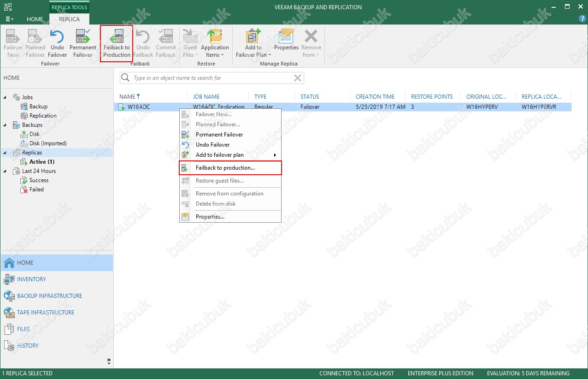
Task: Click Planned Failover ribbon icon
Action: point(35,43)
